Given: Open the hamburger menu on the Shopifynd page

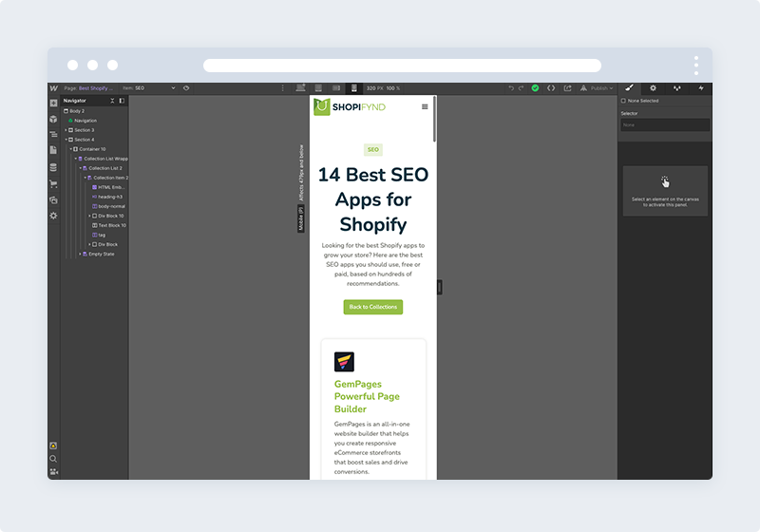Looking at the screenshot, I should coord(425,106).
